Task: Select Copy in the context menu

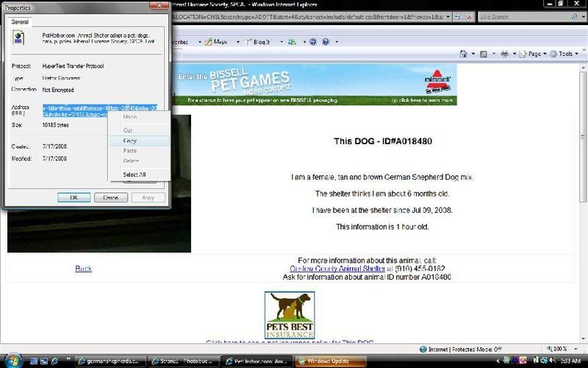Action: [139, 141]
